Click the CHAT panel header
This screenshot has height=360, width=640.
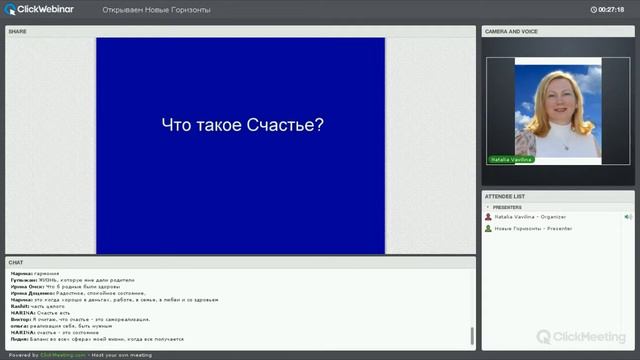click(x=240, y=262)
